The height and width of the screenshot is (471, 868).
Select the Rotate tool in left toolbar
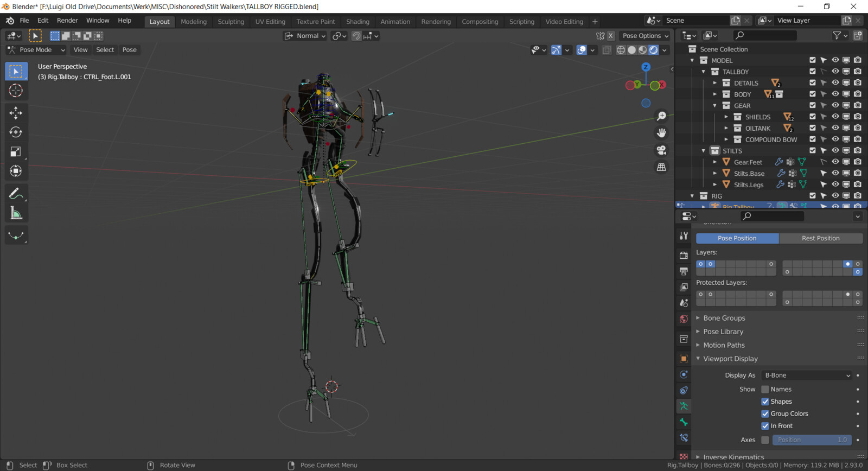pyautogui.click(x=16, y=132)
